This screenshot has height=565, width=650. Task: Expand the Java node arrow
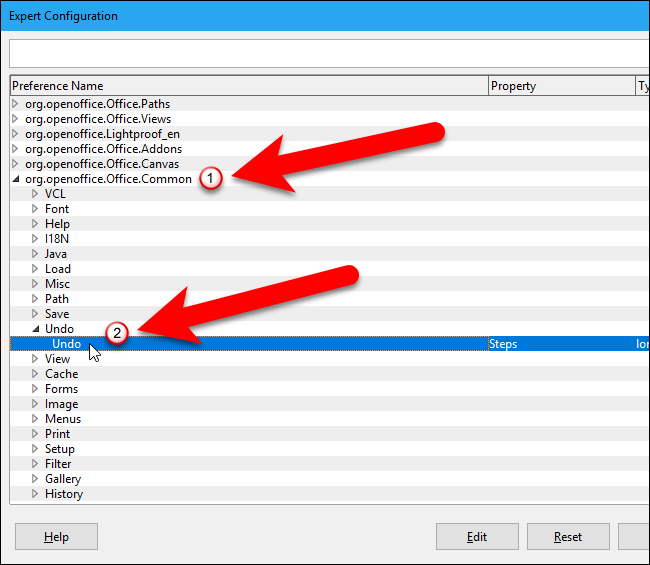(35, 254)
